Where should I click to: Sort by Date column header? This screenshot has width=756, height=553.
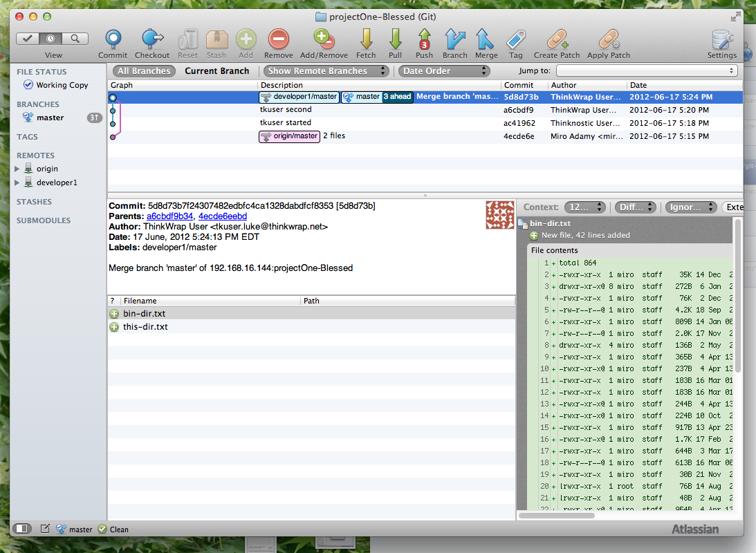(x=685, y=85)
